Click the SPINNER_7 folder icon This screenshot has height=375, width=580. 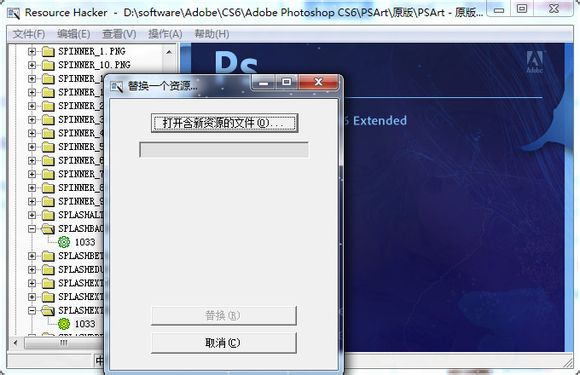(48, 174)
